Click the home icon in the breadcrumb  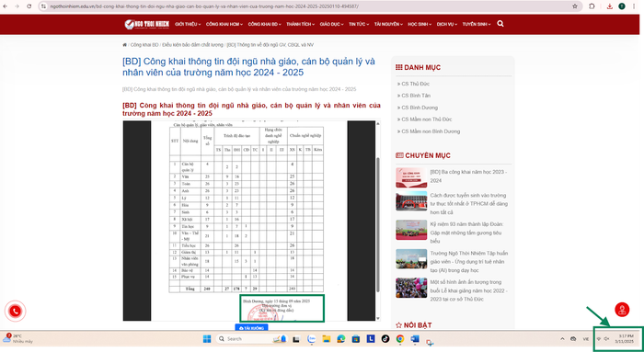point(124,45)
